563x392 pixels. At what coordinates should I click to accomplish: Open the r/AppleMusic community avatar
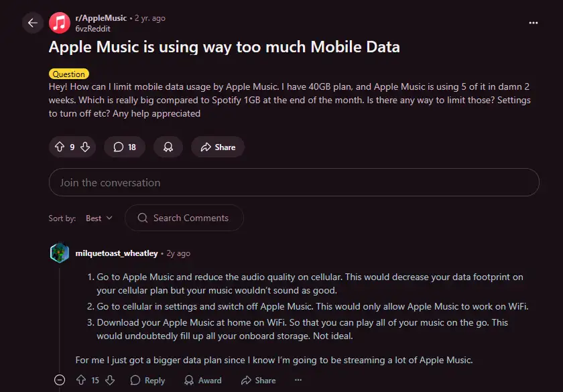[60, 23]
